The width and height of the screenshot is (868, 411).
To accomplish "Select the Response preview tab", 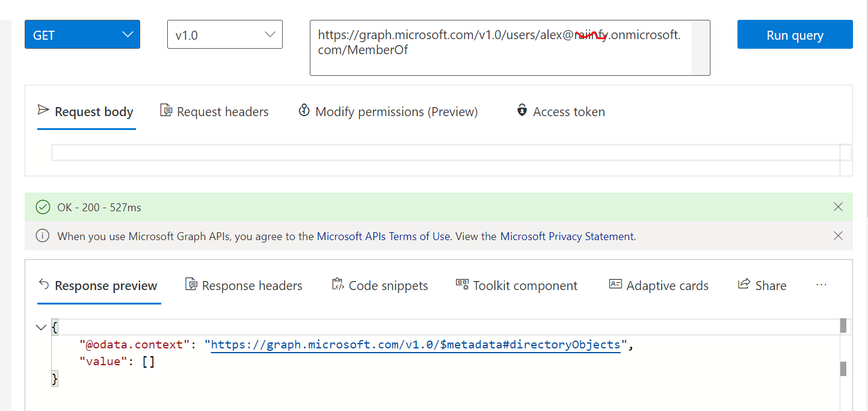I will (x=98, y=286).
